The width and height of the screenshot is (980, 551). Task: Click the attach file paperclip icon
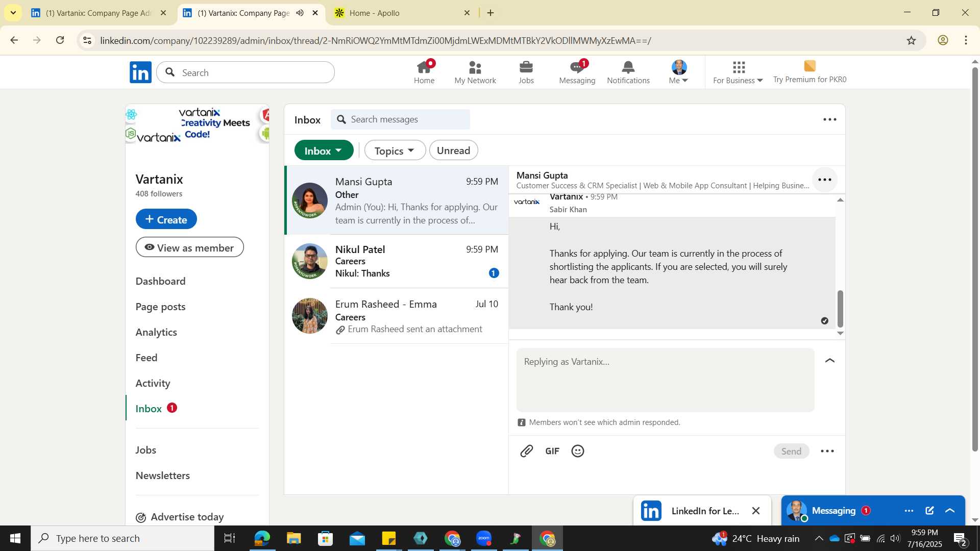[527, 451]
